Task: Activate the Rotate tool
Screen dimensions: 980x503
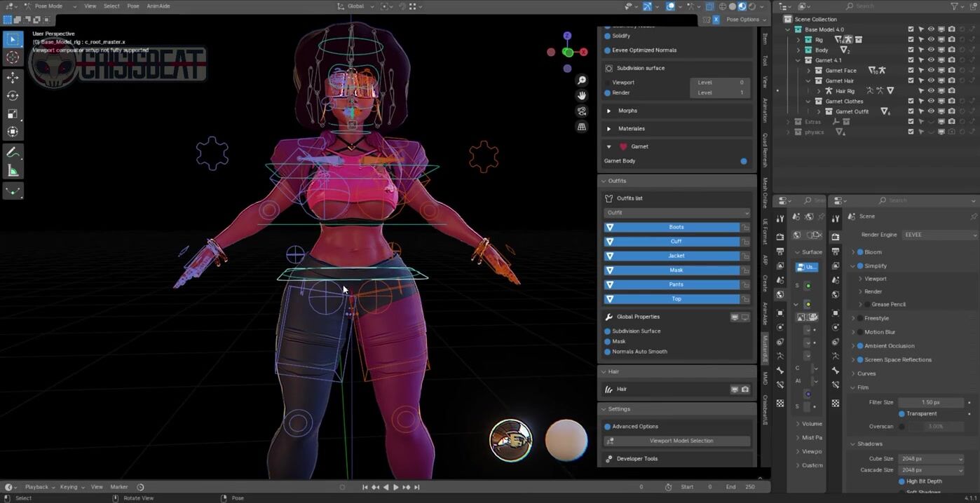Action: coord(13,95)
